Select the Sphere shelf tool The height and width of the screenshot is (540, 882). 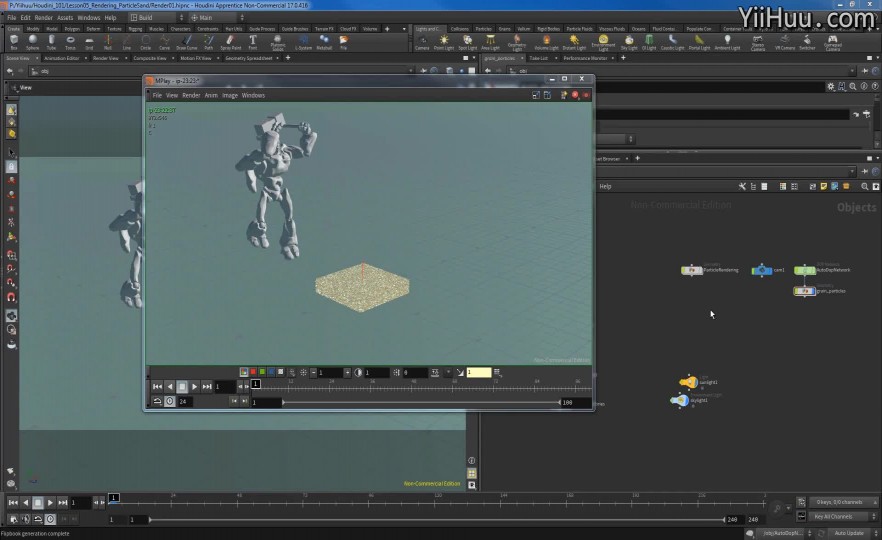click(33, 42)
